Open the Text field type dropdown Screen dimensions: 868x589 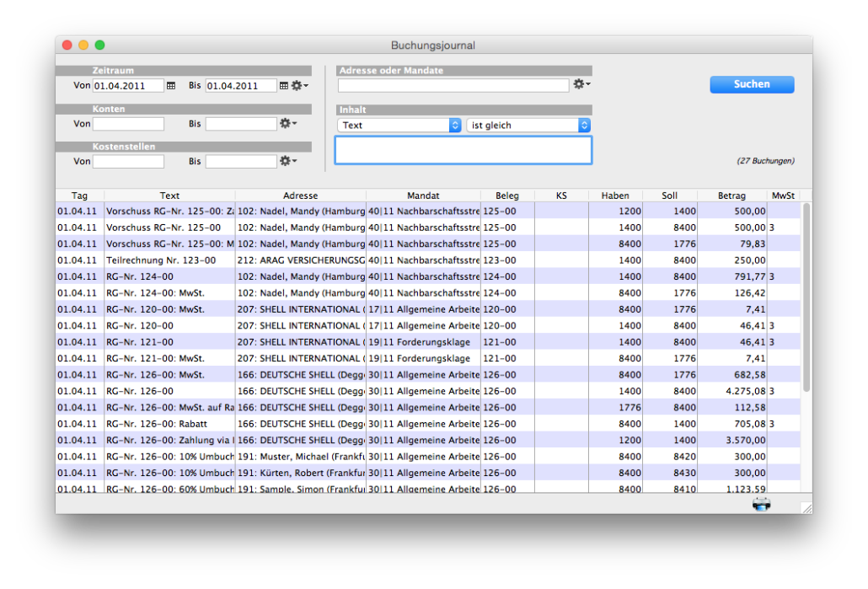tap(399, 124)
